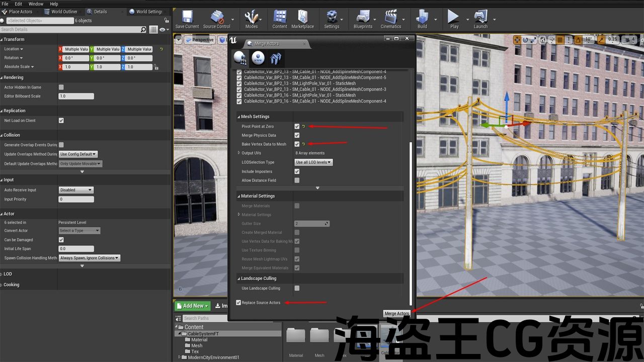This screenshot has height=362, width=644.
Task: Open the Auto Receive Input dropdown
Action: [76, 190]
